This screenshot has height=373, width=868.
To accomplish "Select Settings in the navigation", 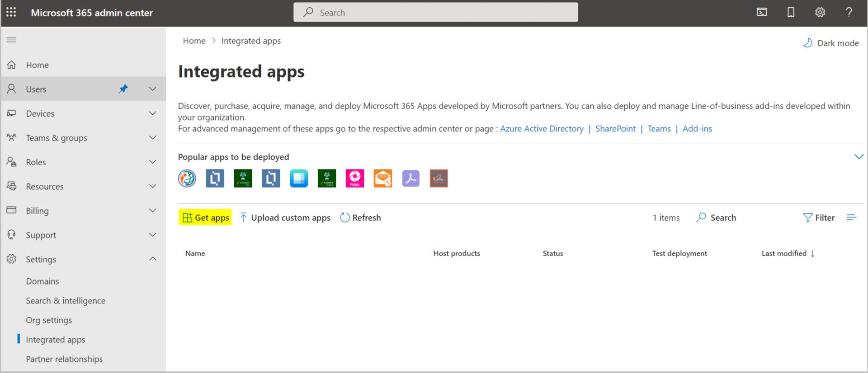I will pyautogui.click(x=41, y=259).
